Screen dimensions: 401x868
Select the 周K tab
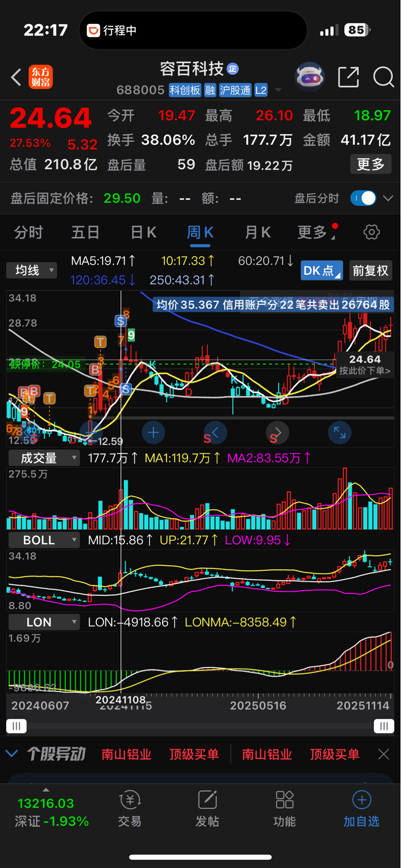click(200, 233)
